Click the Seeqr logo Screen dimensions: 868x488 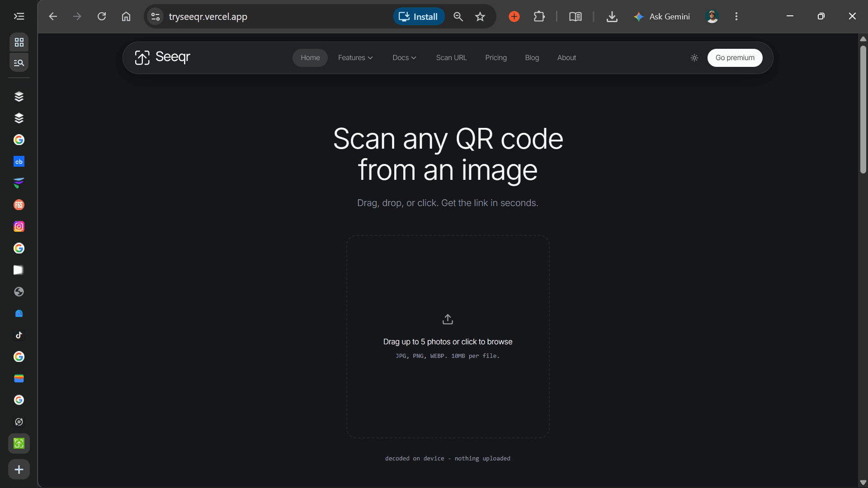point(162,57)
